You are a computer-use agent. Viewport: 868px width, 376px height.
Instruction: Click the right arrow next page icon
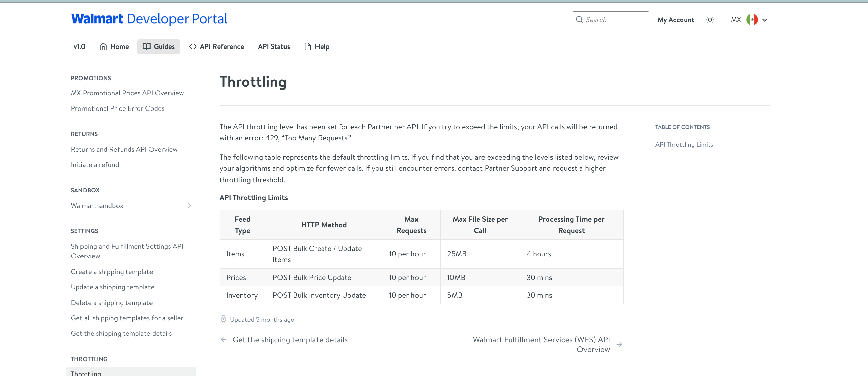619,344
